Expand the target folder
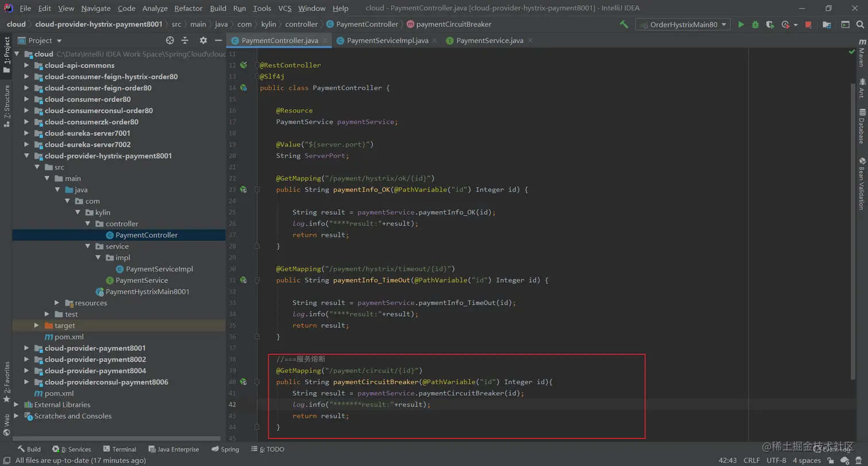 (x=37, y=325)
